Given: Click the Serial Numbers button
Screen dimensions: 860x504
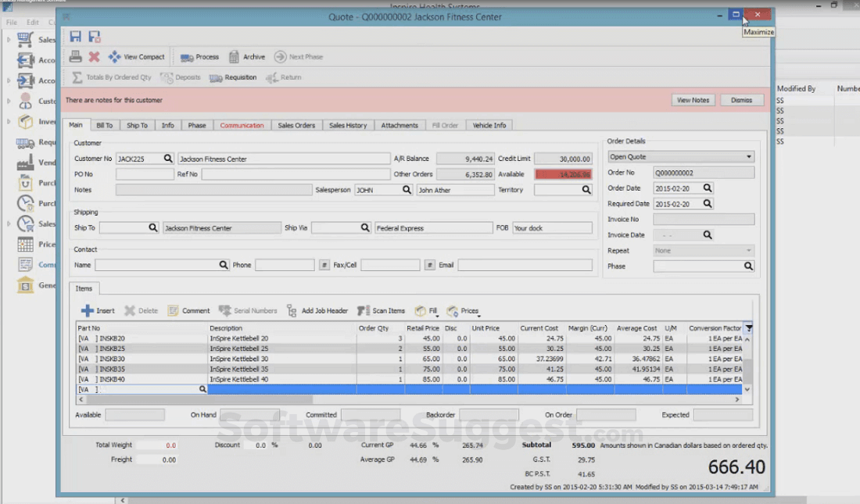Looking at the screenshot, I should (x=248, y=311).
